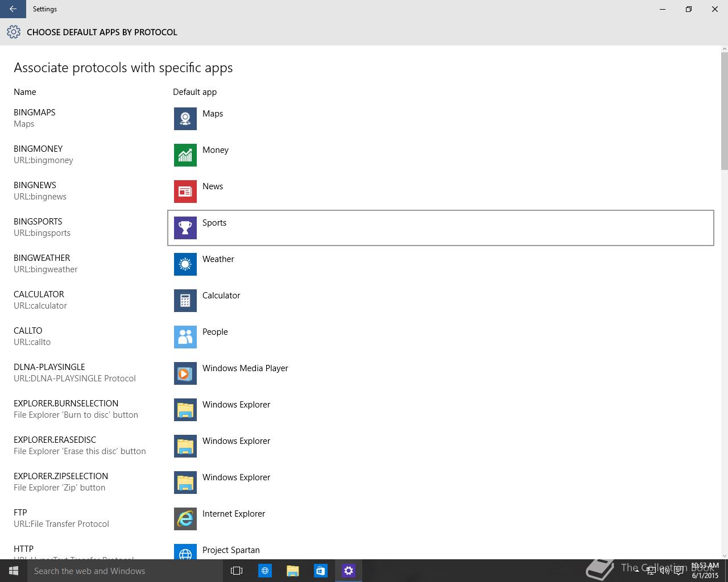This screenshot has width=728, height=582.
Task: Click the Project Spartan globe icon
Action: point(185,552)
